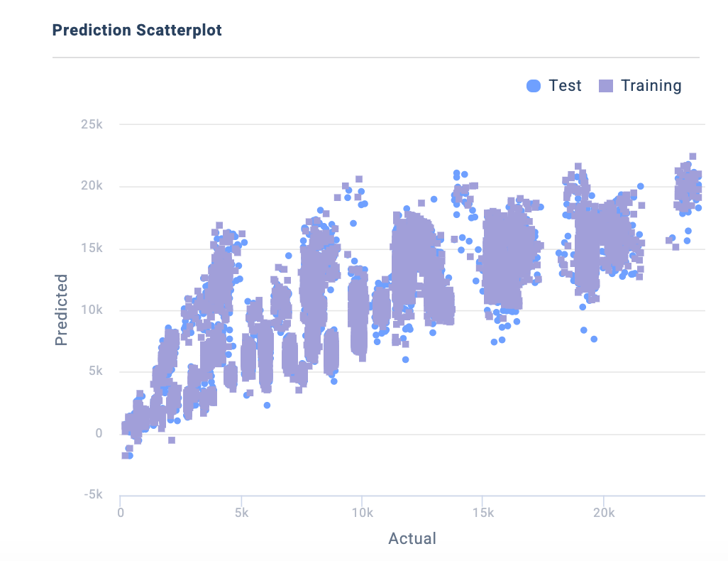Click the isolated Test point below 6k actual cluster
Screen dimensions: 728x561
click(267, 405)
